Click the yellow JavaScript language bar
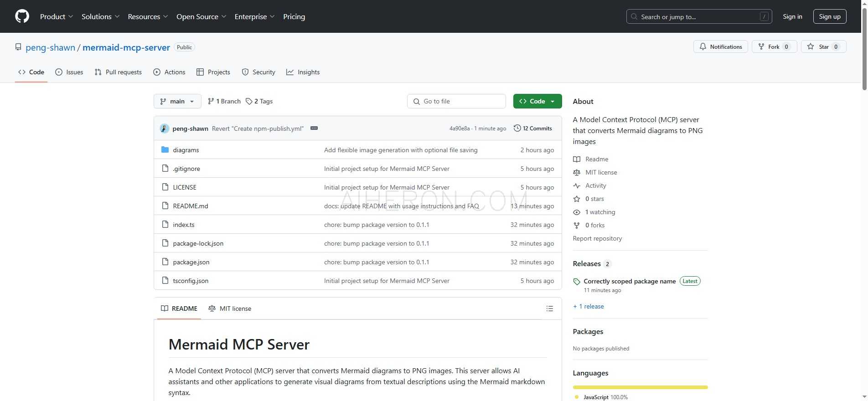Image resolution: width=868 pixels, height=401 pixels. [x=640, y=387]
